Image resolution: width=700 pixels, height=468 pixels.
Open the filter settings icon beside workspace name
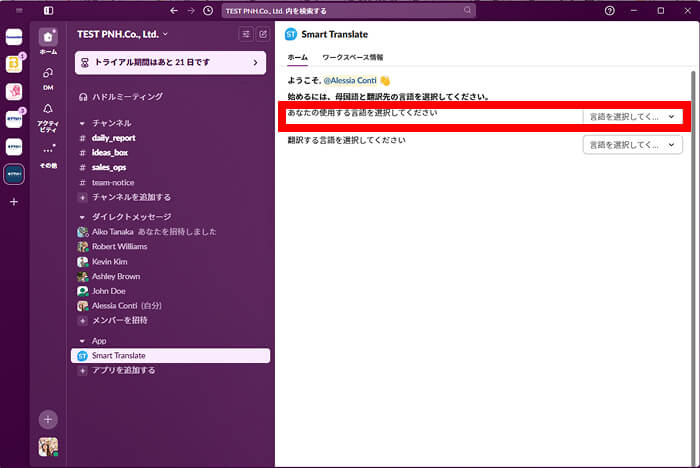coord(246,34)
